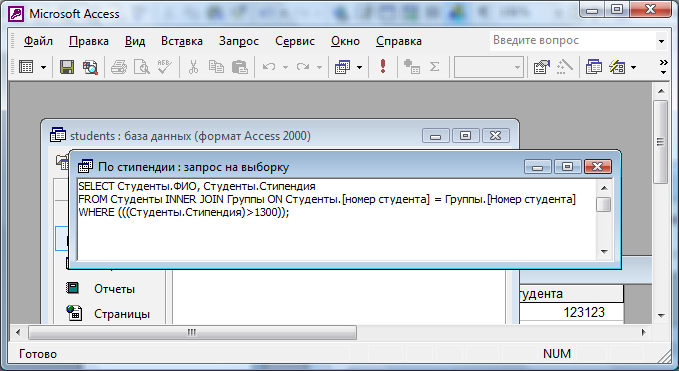The width and height of the screenshot is (679, 371).
Task: Open the Top Values combo box
Action: [489, 67]
